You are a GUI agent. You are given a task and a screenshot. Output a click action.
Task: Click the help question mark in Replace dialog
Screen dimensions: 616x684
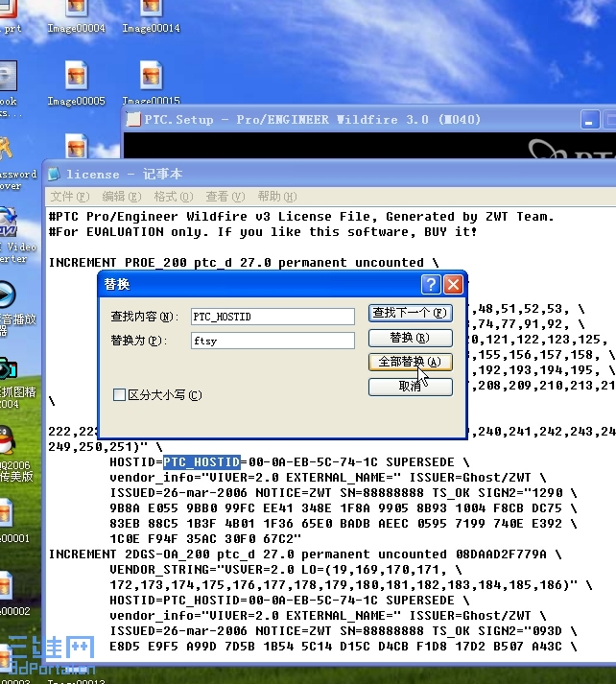[431, 284]
